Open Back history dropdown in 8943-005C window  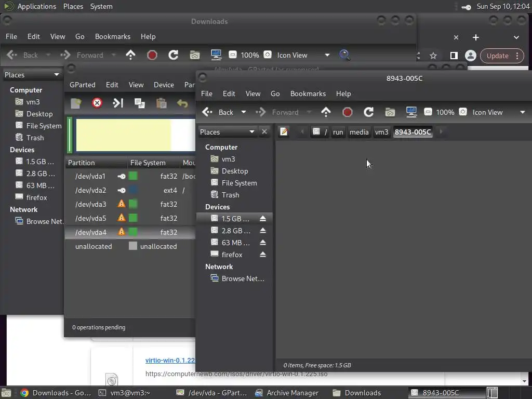click(244, 112)
